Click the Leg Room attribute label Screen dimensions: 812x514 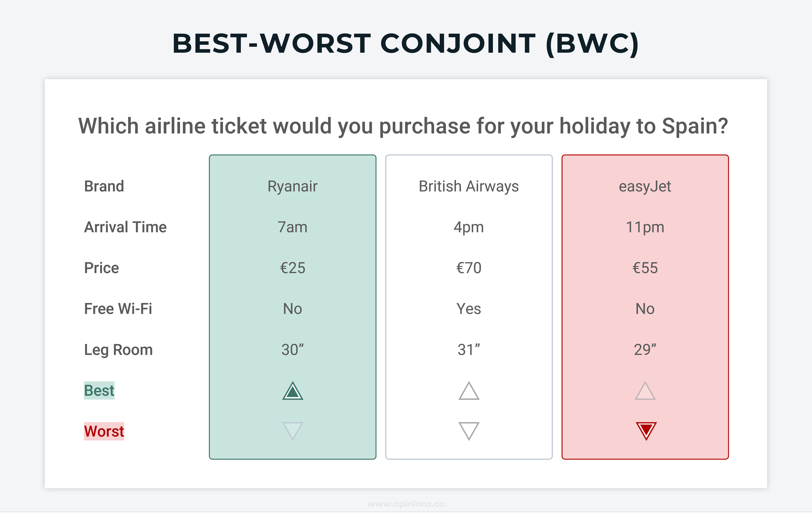(118, 350)
